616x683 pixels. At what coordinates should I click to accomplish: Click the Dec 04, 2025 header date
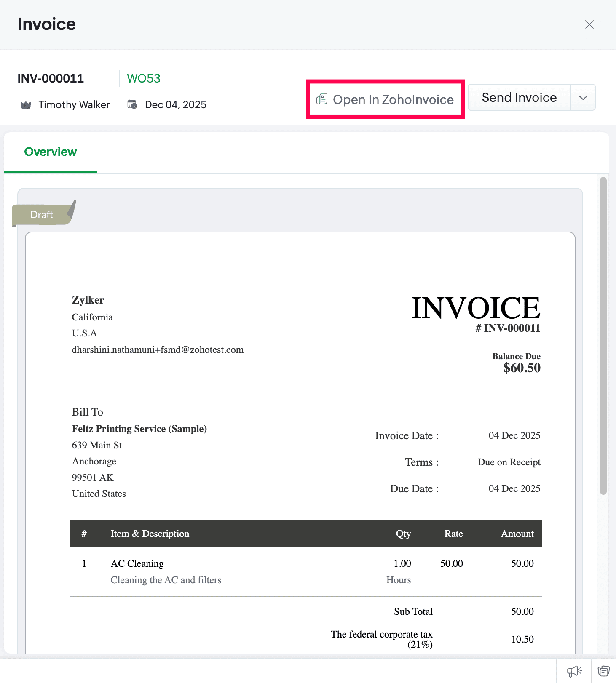[175, 105]
